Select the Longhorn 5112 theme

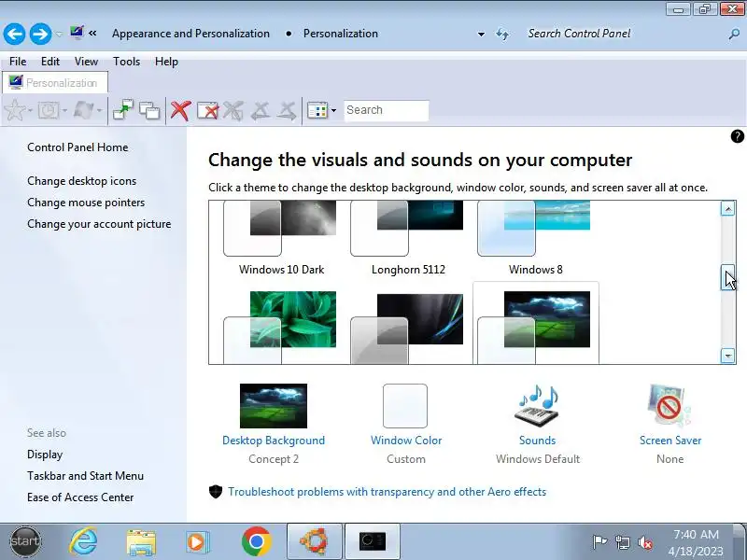pyautogui.click(x=408, y=238)
